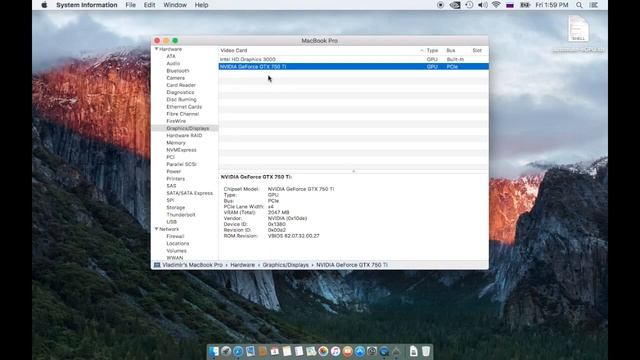Open the document stack beside the Trash
640x360 pixels.
pyautogui.click(x=413, y=351)
